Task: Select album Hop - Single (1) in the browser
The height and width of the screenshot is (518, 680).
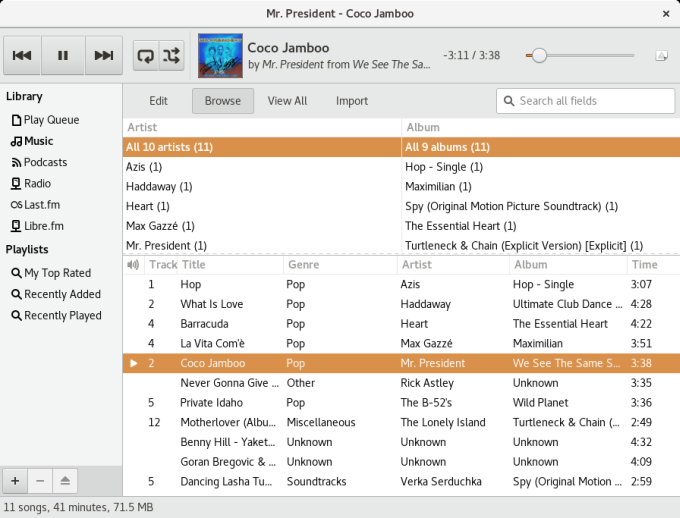Action: (541, 167)
